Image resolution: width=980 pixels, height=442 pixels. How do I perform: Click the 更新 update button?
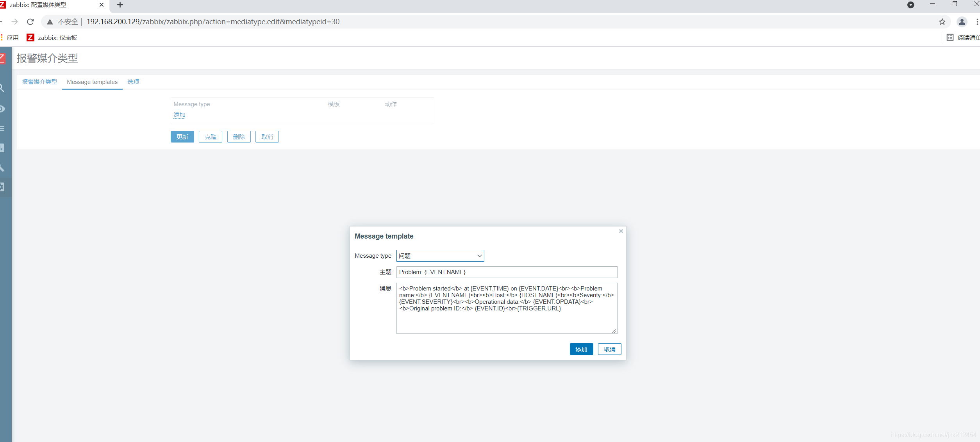pos(182,137)
